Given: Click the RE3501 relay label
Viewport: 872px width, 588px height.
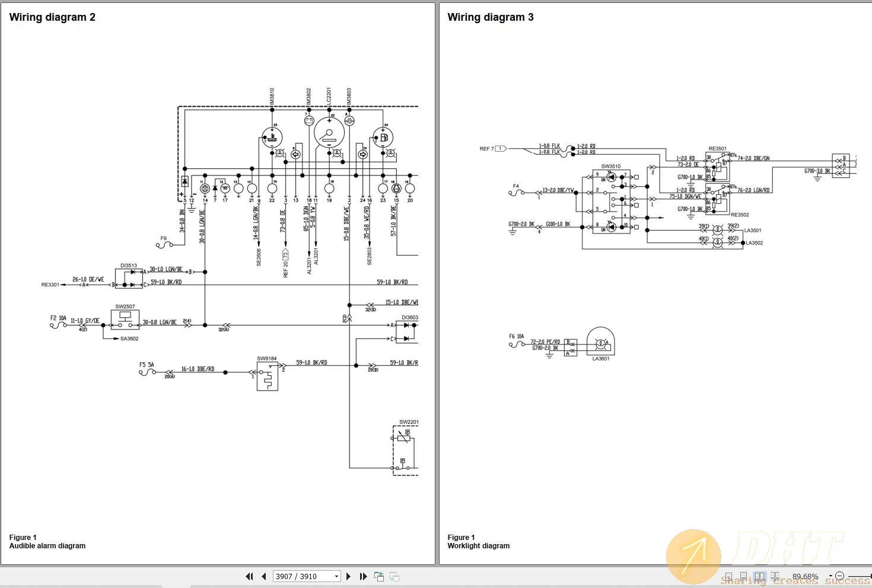Looking at the screenshot, I should (718, 149).
